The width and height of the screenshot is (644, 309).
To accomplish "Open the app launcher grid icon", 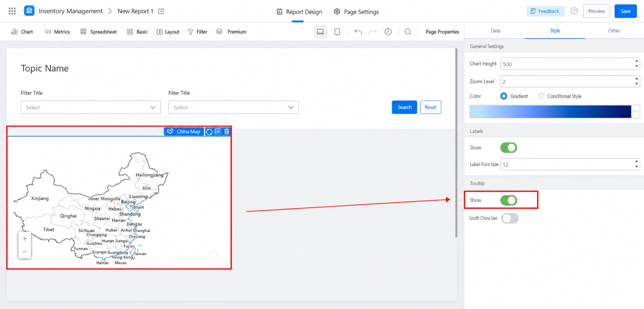I will [x=12, y=11].
